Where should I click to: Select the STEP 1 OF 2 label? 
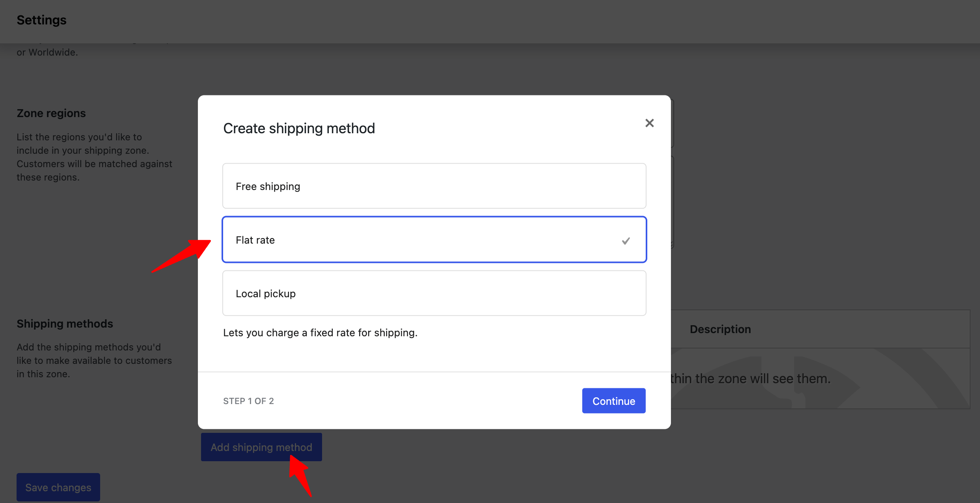tap(248, 401)
